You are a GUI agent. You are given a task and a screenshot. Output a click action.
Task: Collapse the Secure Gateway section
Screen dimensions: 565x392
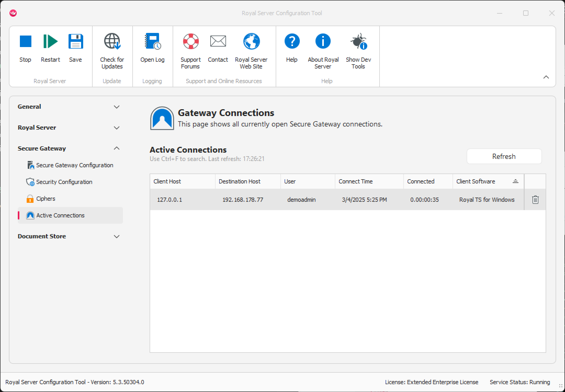click(x=117, y=148)
